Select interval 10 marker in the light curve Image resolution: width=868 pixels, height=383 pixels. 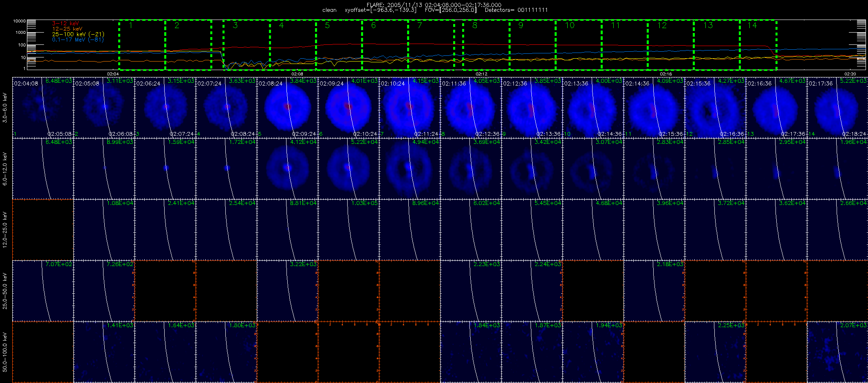point(570,25)
